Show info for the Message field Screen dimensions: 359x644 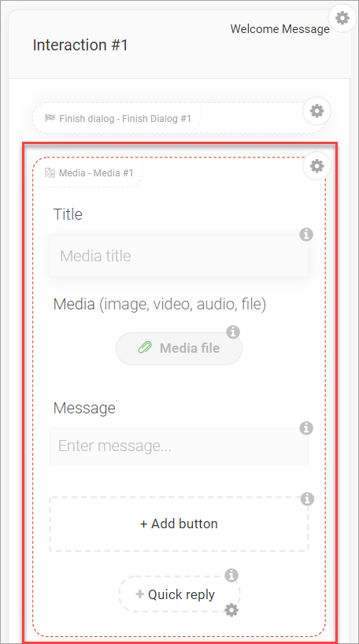point(306,428)
